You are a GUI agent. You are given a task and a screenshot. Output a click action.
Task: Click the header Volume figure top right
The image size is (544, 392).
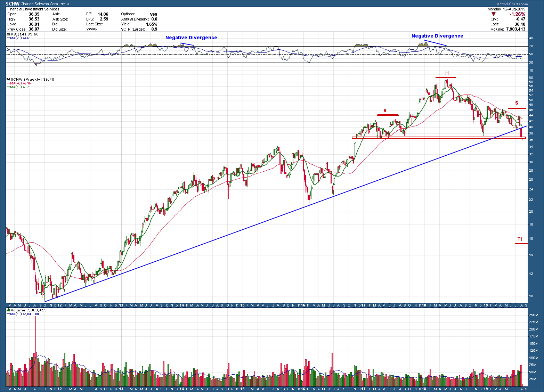click(516, 29)
